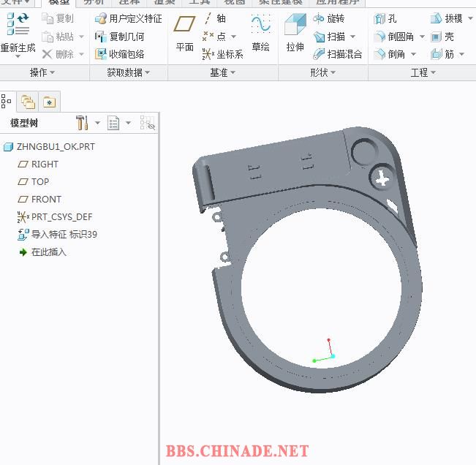Select the FRONT datum plane
The image size is (476, 465).
point(39,200)
